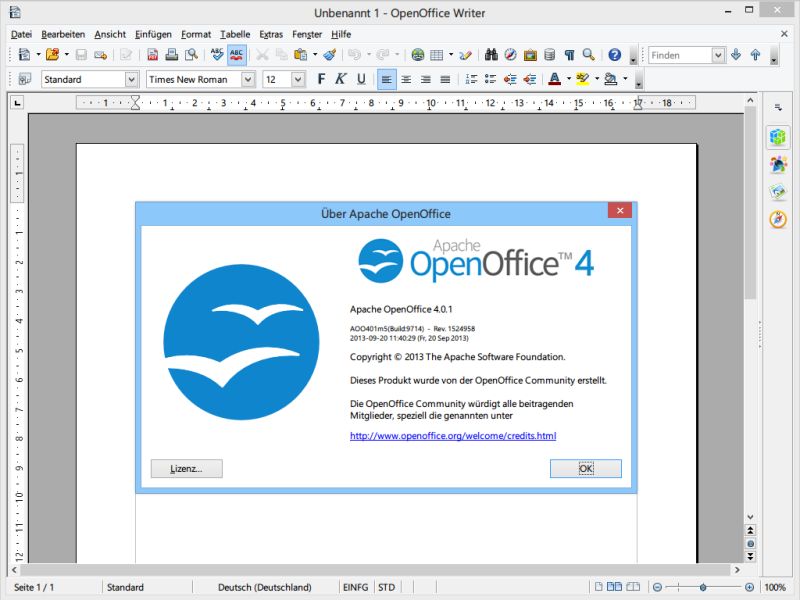Expand the Times New Roman font dropdown
This screenshot has height=600, width=800.
[x=247, y=80]
